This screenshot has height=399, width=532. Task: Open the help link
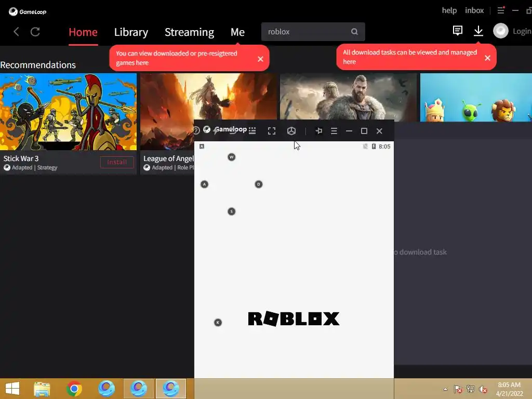(449, 10)
